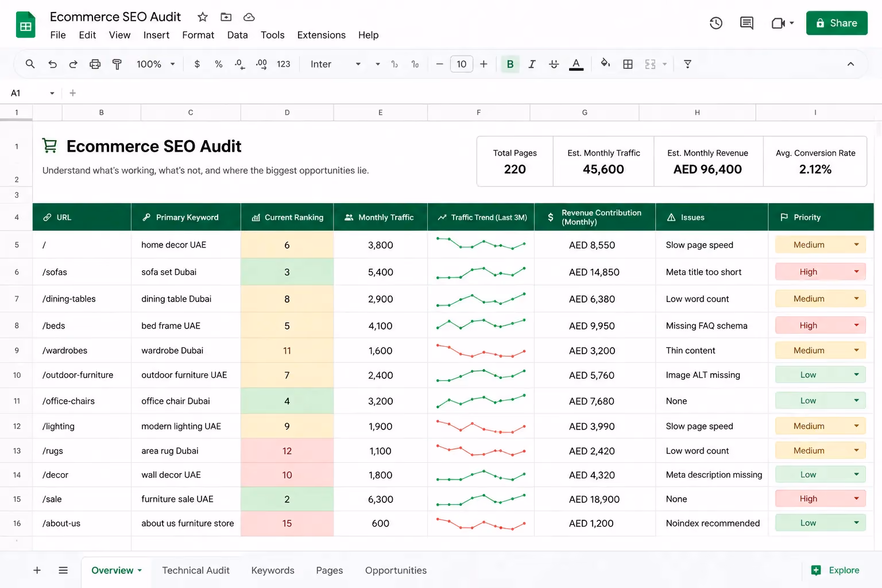Toggle bold formatting button

click(510, 64)
